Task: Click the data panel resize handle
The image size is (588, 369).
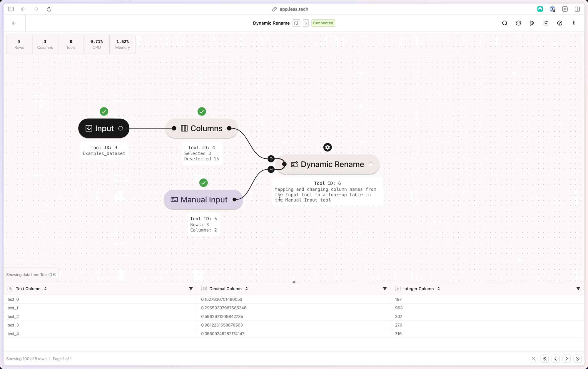Action: click(294, 282)
